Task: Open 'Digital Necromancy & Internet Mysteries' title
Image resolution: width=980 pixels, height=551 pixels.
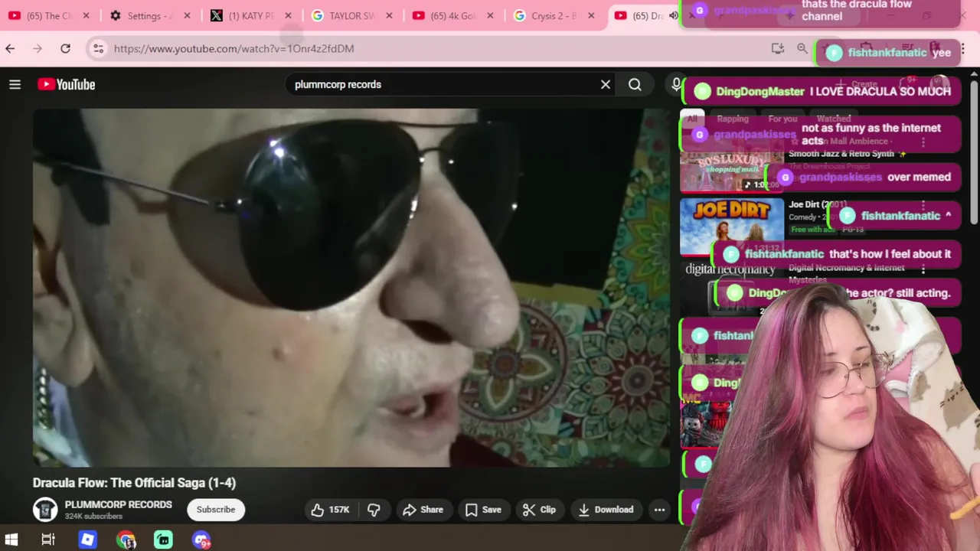Action: 847,273
